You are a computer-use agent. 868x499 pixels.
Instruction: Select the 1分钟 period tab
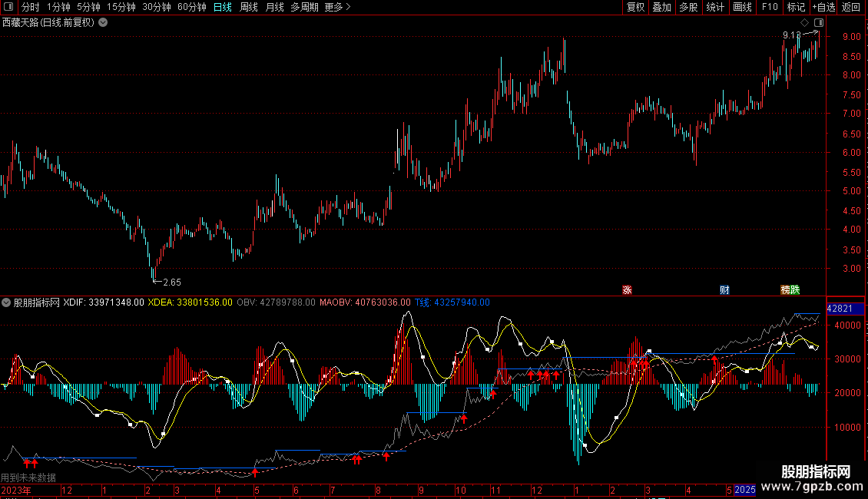tap(58, 7)
